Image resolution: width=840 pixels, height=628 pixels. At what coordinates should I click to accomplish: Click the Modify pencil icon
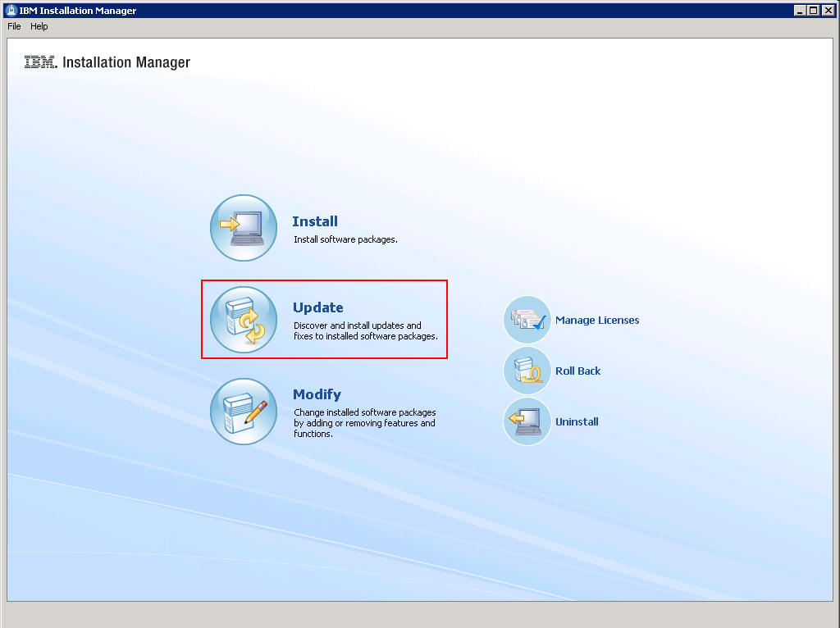point(244,412)
